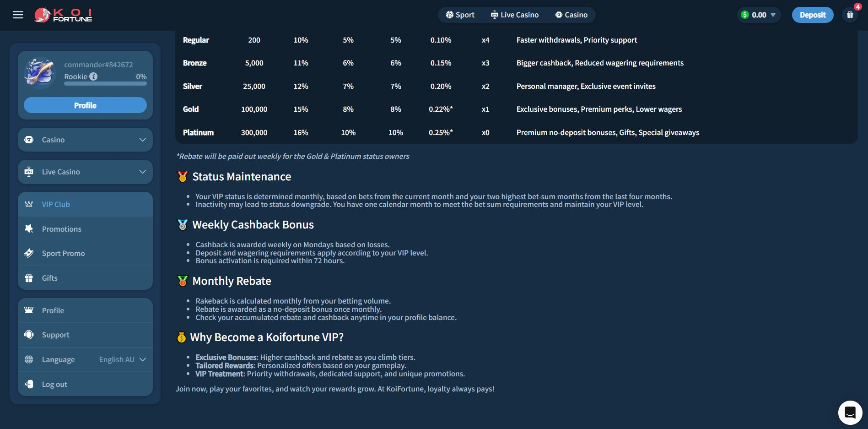Switch to the Live Casino top tab

point(515,15)
